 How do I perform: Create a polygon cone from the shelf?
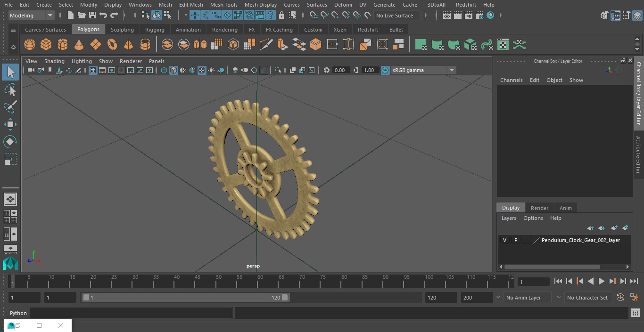(x=79, y=45)
